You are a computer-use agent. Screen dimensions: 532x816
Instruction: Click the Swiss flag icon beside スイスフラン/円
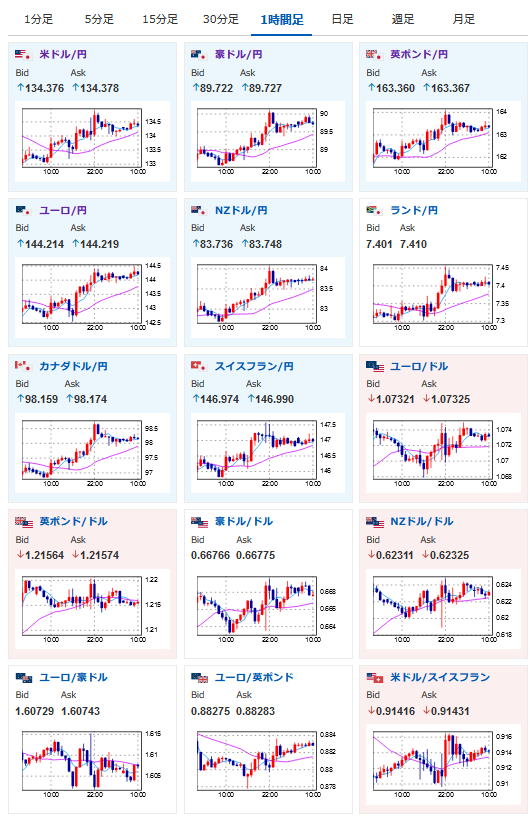point(199,366)
